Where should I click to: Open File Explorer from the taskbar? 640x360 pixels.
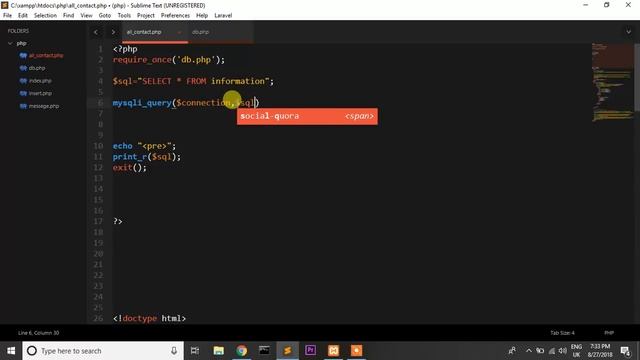coord(218,351)
